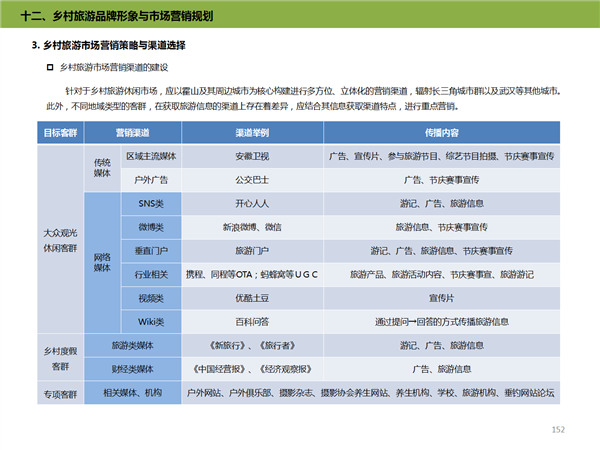Click the page number 152
The height and width of the screenshot is (450, 600).
click(558, 429)
